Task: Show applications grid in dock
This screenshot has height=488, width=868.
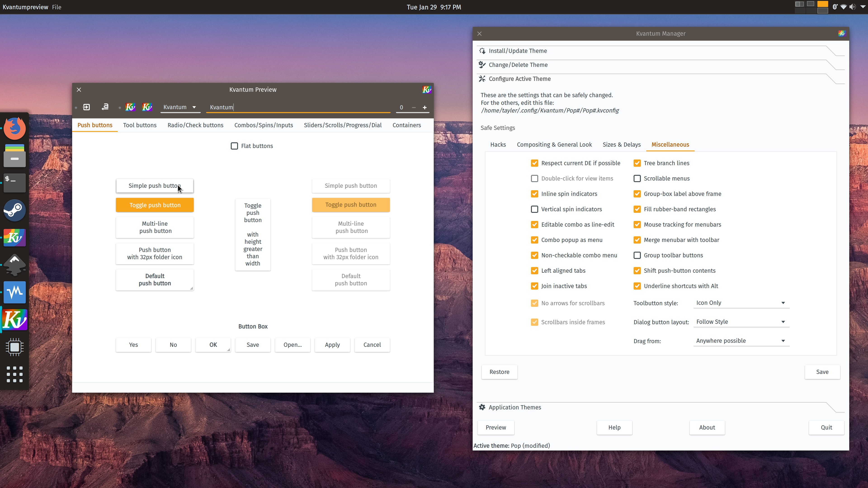Action: click(14, 374)
